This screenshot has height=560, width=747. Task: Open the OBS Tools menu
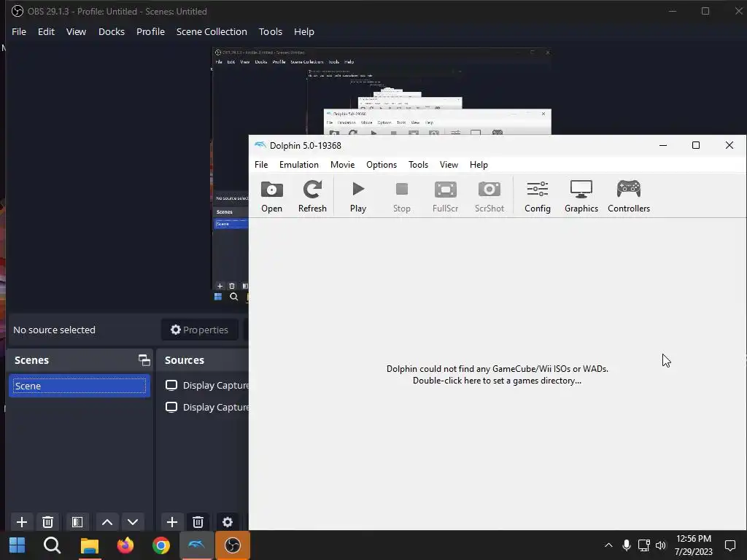271,32
